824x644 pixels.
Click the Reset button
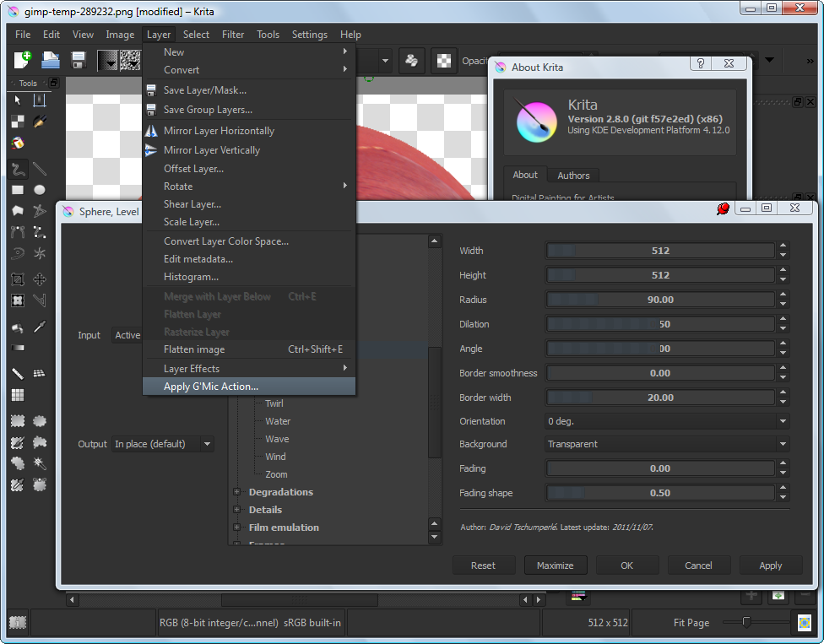point(484,566)
